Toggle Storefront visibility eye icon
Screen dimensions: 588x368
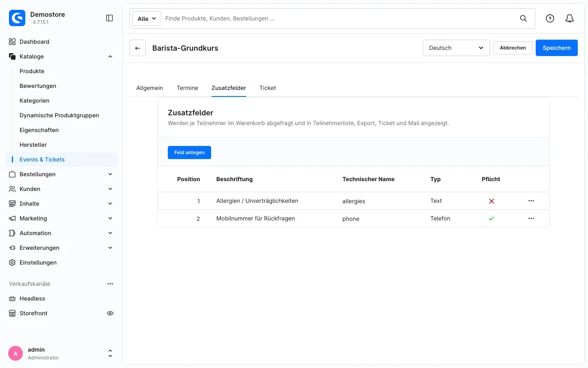pos(110,313)
